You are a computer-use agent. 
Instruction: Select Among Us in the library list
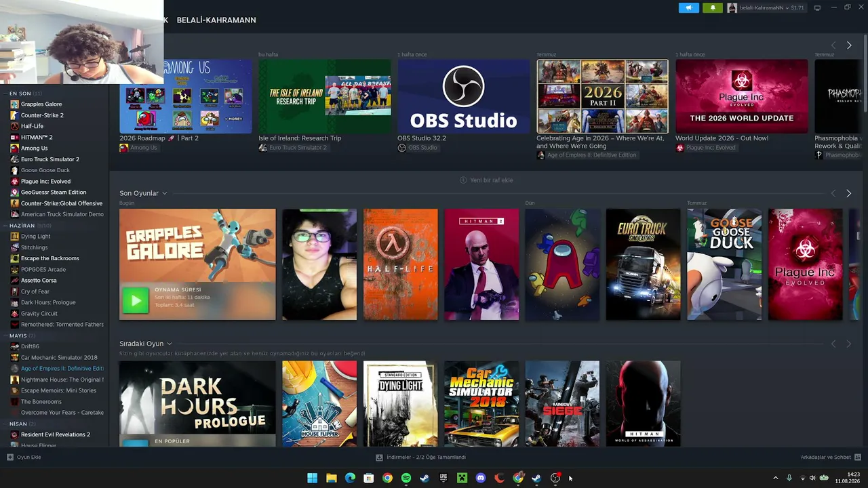point(34,148)
